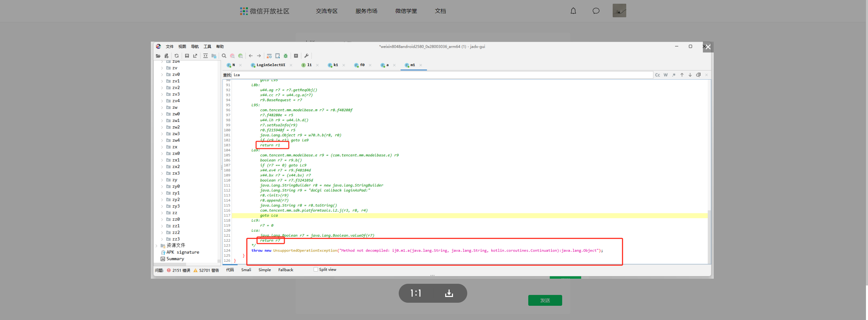The width and height of the screenshot is (868, 320).
Task: Open the 帮助 menu in jadx
Action: [220, 46]
